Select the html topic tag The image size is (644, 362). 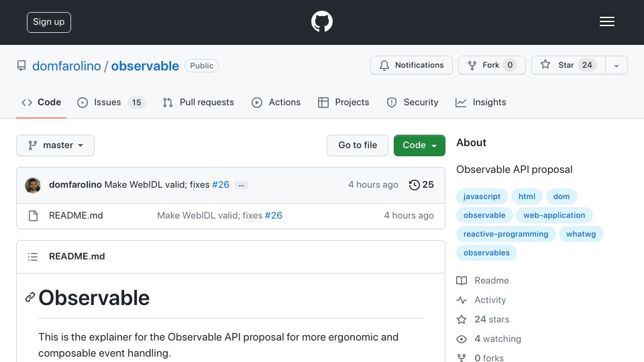(x=527, y=196)
